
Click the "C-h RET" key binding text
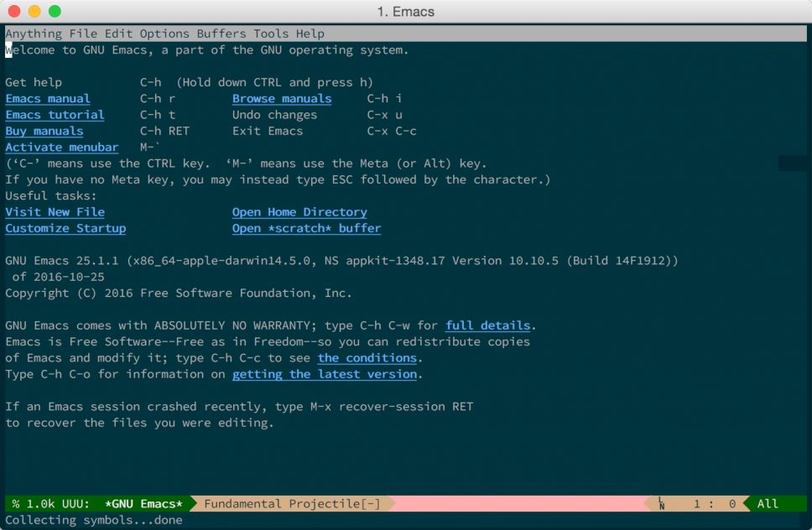(164, 131)
